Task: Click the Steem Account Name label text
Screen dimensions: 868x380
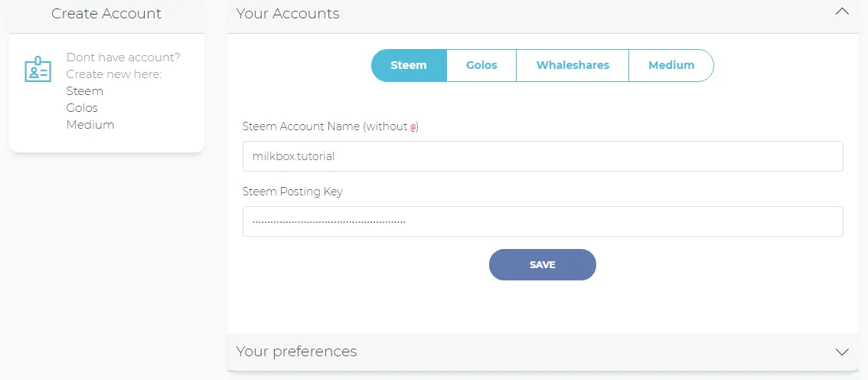Action: tap(331, 127)
